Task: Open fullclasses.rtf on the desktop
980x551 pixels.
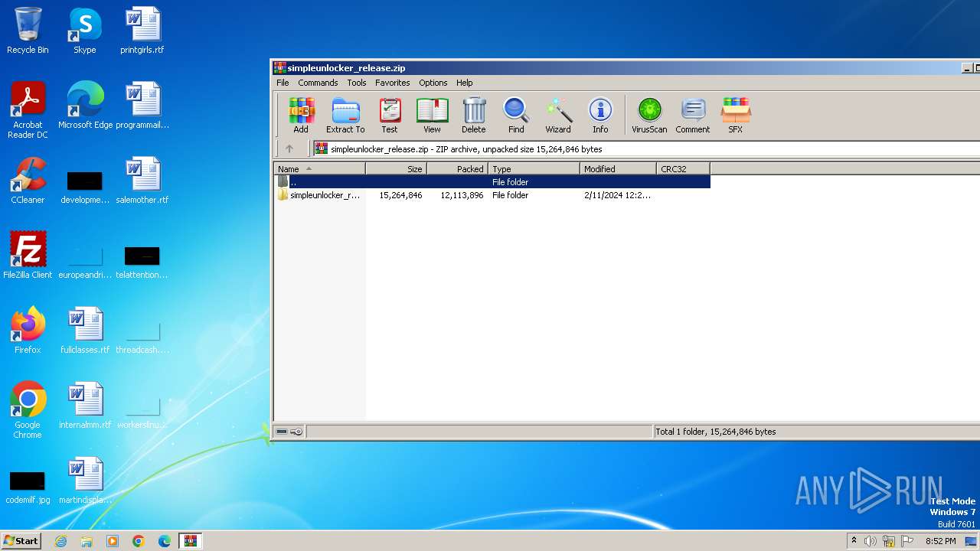Action: [x=85, y=331]
